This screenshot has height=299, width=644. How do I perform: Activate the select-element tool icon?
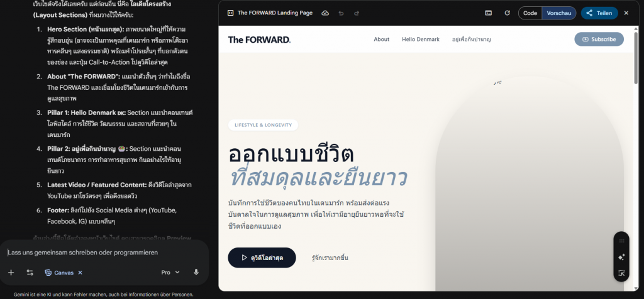[x=621, y=273]
